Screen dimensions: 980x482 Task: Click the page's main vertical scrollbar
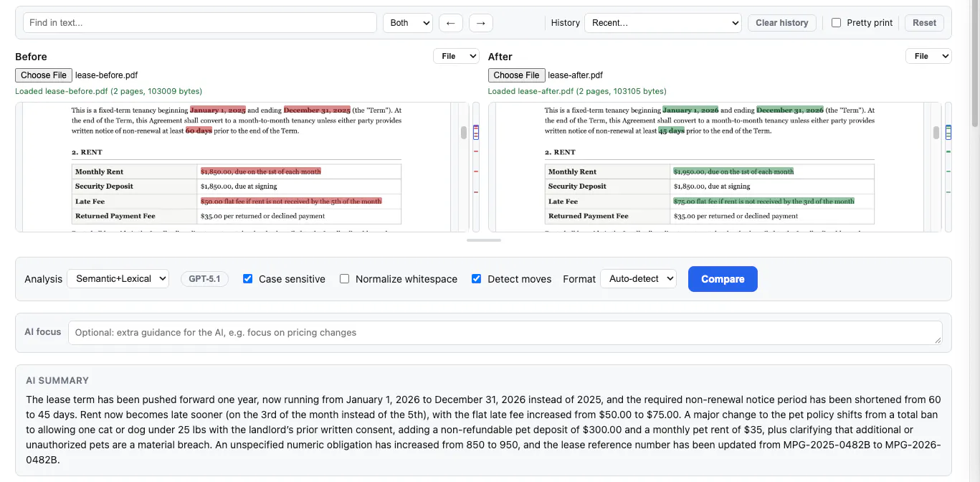[974, 65]
